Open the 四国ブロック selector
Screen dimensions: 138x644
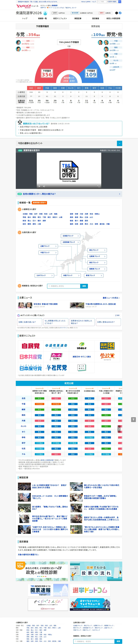[x=71, y=276]
